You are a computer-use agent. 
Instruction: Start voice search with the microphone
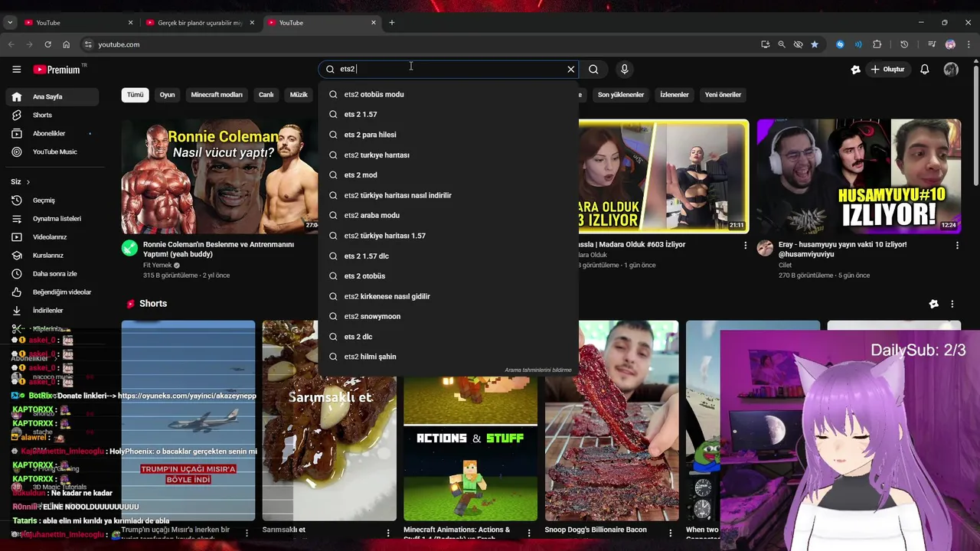(x=625, y=69)
